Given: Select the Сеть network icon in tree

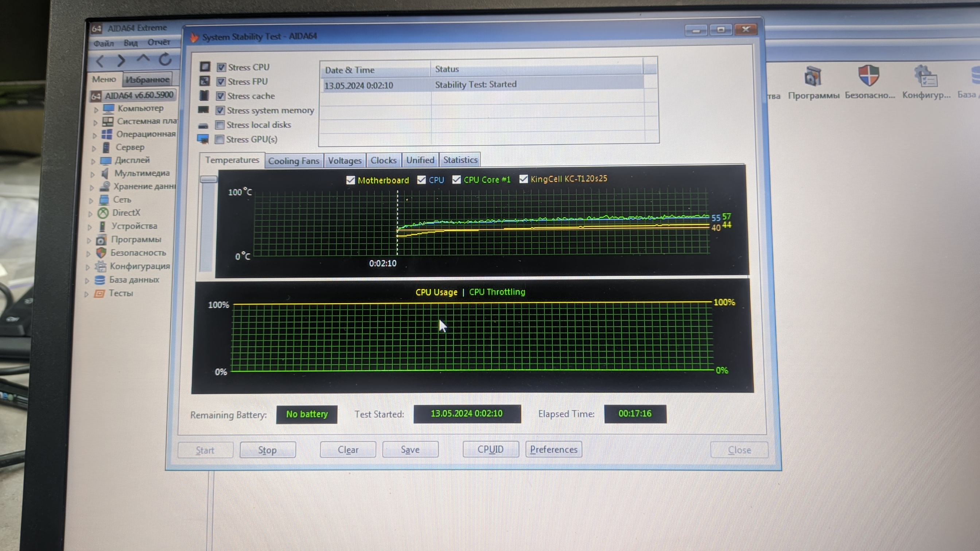Looking at the screenshot, I should point(104,200).
